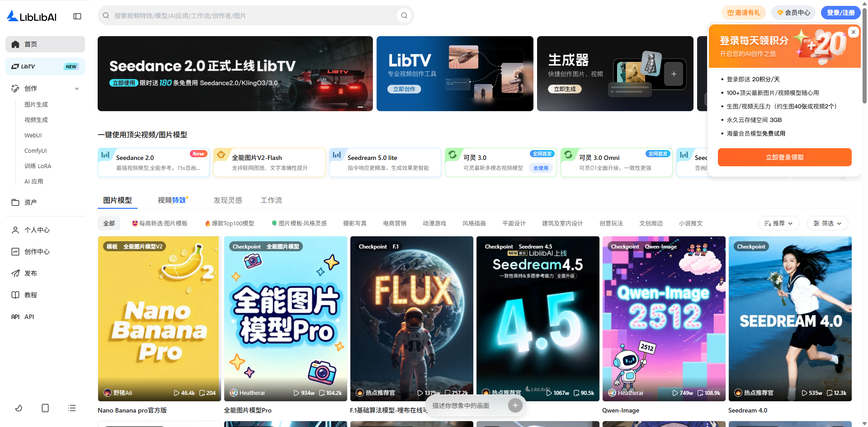Open the list menu icon at sidebar bottom
The image size is (868, 427).
point(72,408)
